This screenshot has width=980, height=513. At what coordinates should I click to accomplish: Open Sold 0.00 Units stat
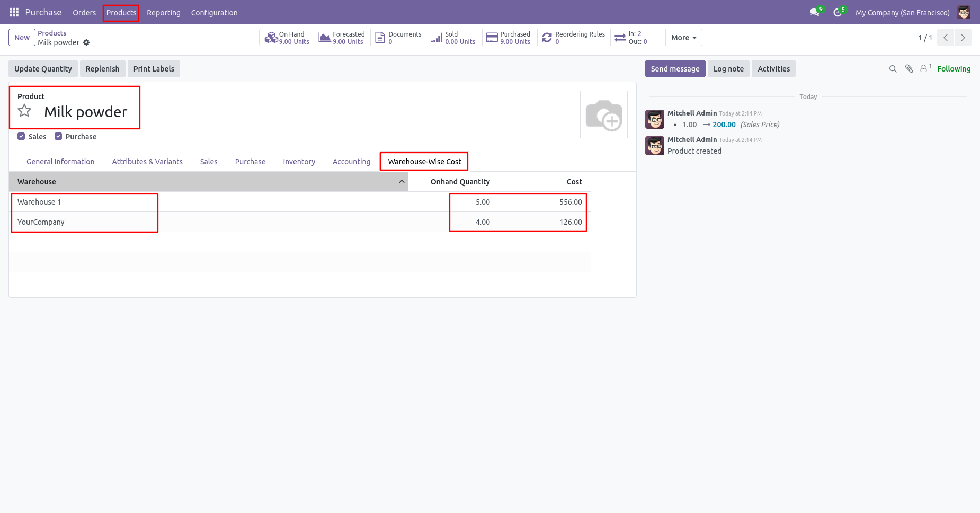click(x=455, y=38)
